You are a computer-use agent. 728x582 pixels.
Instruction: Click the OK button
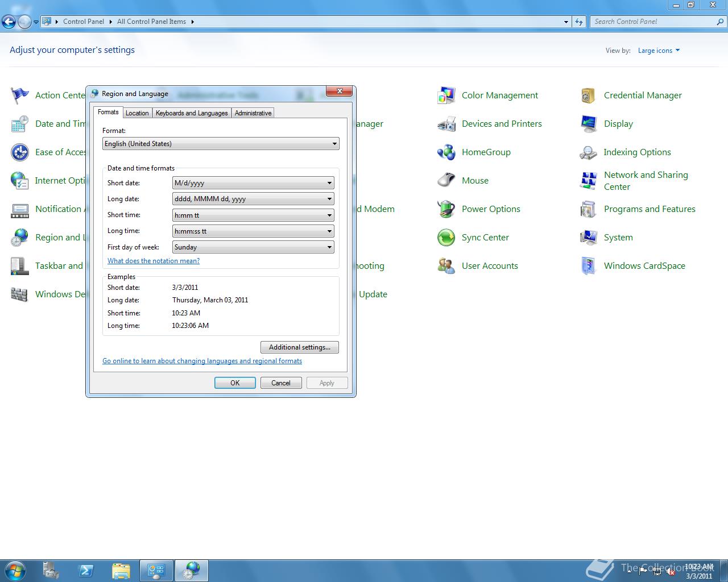[x=235, y=383]
